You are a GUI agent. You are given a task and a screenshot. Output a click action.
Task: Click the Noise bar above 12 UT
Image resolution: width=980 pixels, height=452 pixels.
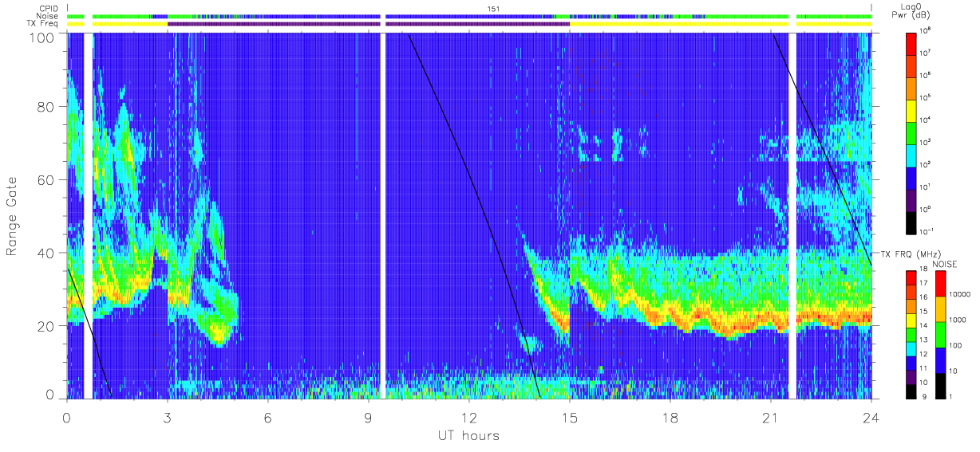tap(469, 17)
